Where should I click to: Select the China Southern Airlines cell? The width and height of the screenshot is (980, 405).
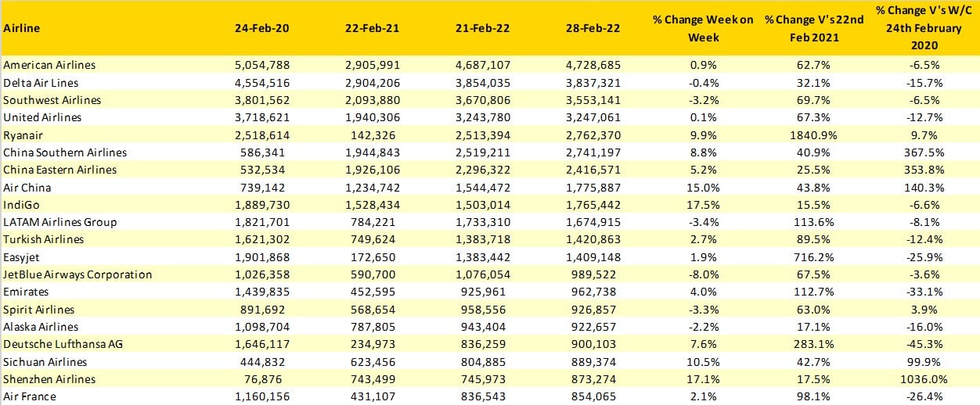click(59, 152)
